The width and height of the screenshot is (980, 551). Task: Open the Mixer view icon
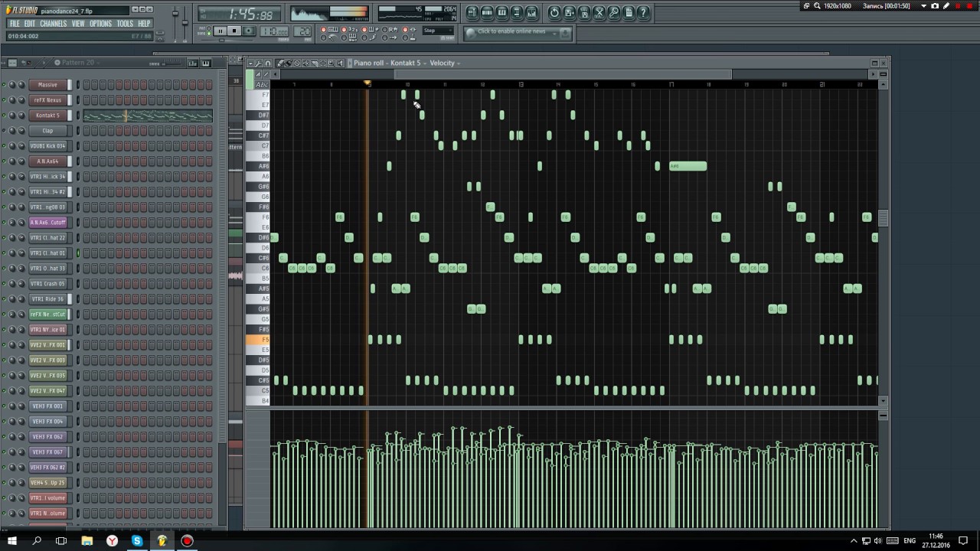531,13
